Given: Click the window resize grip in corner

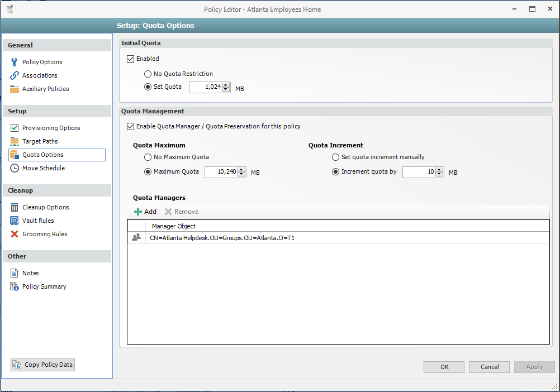Looking at the screenshot, I should click(554, 387).
